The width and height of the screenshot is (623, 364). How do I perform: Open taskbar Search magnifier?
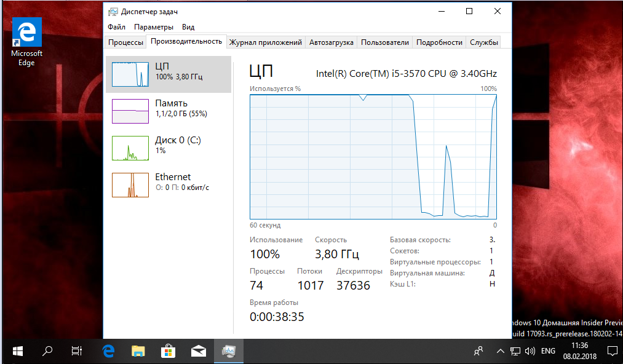coord(47,351)
